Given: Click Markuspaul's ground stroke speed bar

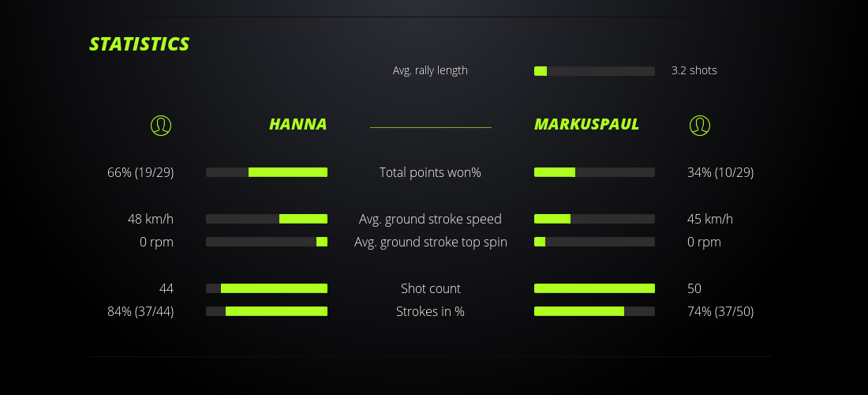Looking at the screenshot, I should (x=594, y=219).
